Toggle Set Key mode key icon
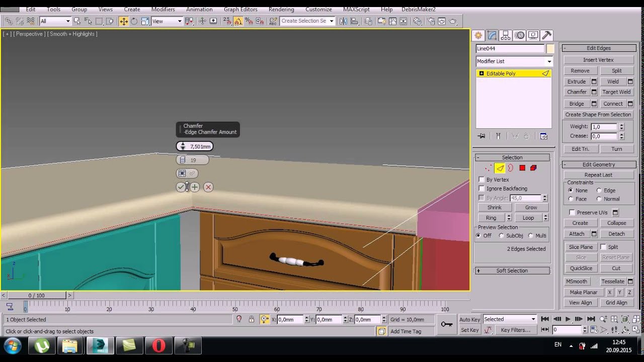644x362 pixels. (x=446, y=324)
